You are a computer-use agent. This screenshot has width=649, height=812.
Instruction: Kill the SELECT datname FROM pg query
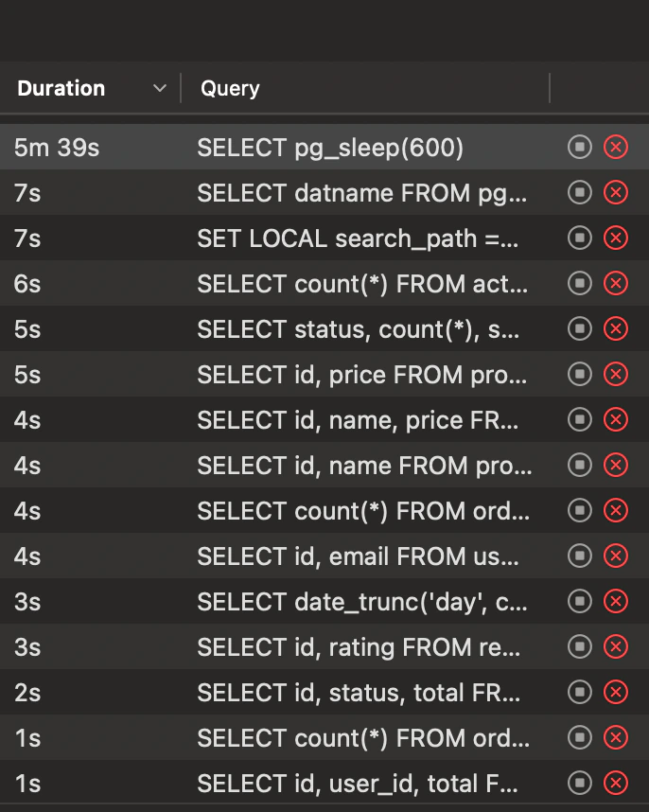click(616, 193)
